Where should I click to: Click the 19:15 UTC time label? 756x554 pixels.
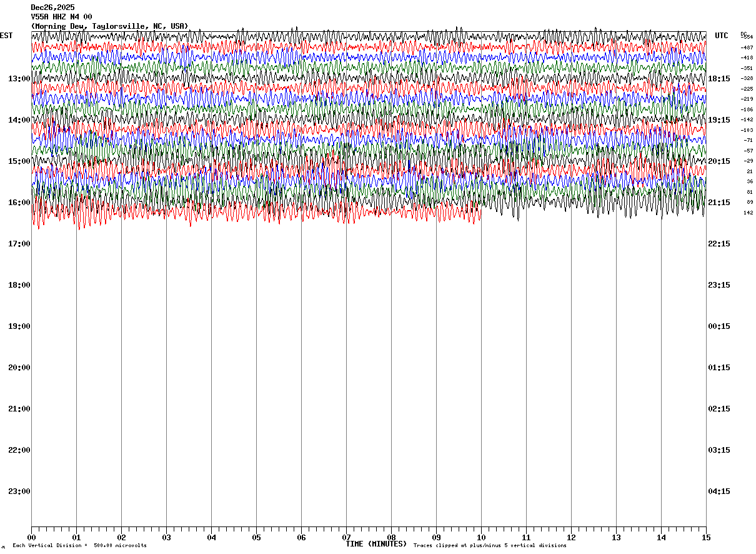(x=719, y=120)
